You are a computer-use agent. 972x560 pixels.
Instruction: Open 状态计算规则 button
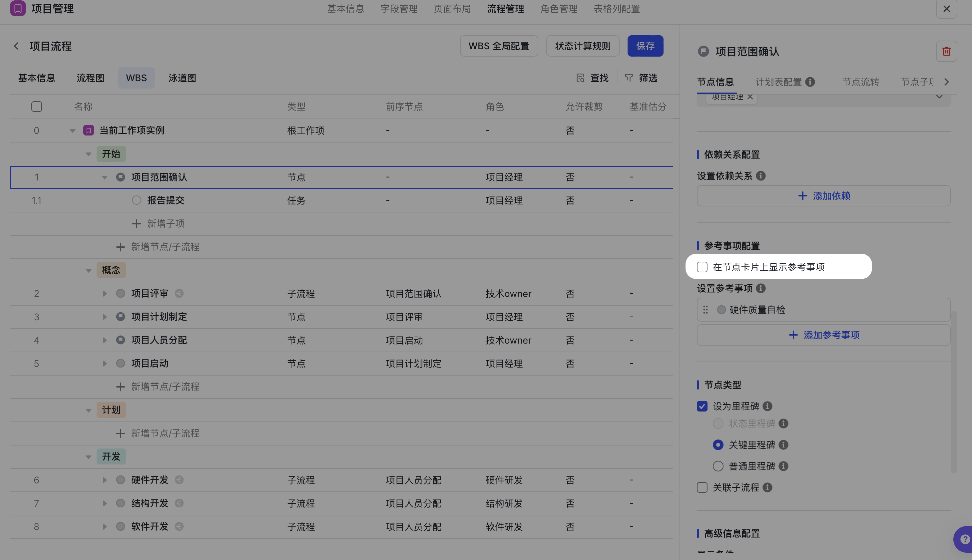(x=583, y=46)
